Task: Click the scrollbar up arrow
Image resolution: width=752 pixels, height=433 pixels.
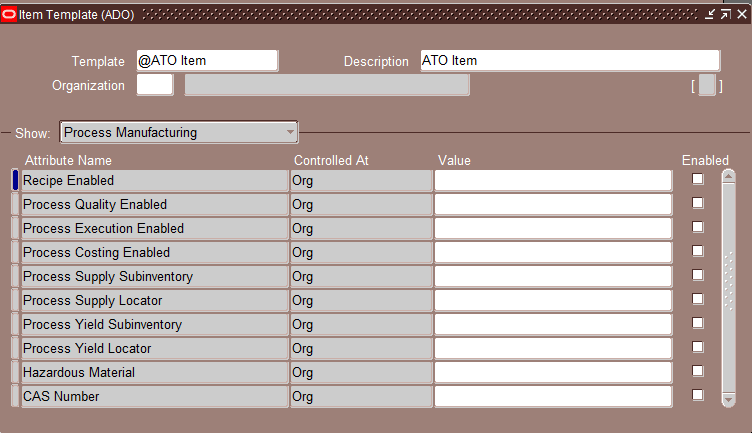Action: coord(728,177)
